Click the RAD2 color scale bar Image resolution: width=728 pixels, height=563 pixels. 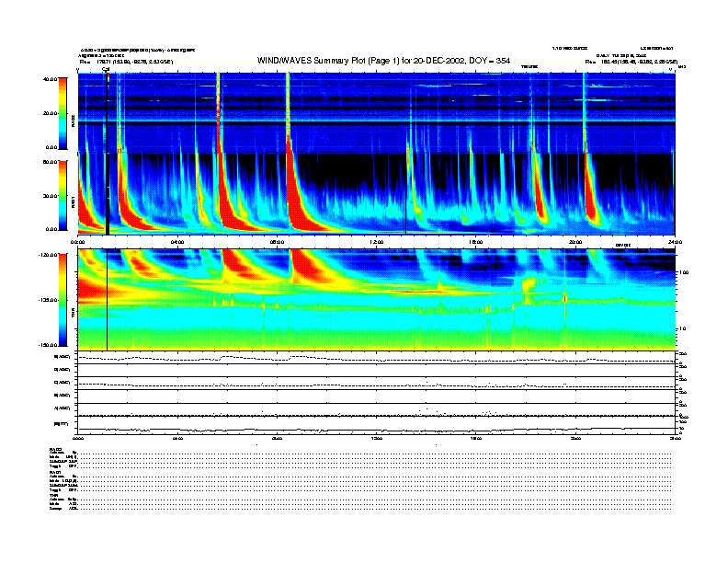tap(63, 113)
